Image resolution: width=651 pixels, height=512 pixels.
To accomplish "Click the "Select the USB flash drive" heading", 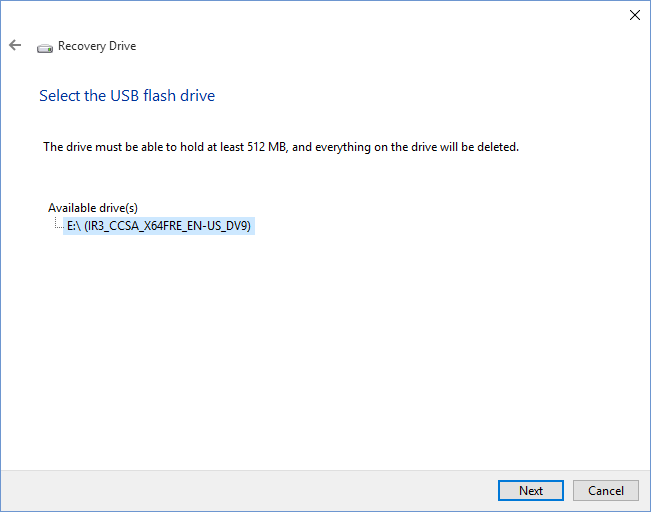I will [127, 96].
